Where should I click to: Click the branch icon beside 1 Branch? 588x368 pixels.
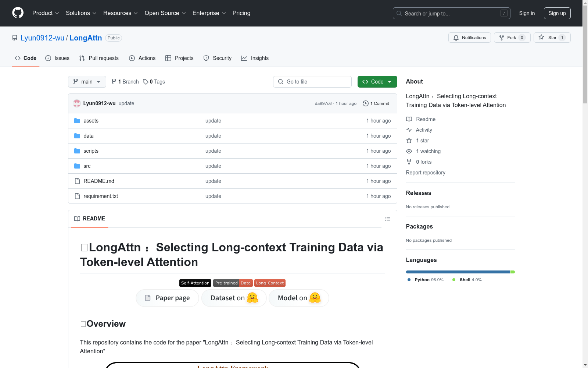pos(114,82)
